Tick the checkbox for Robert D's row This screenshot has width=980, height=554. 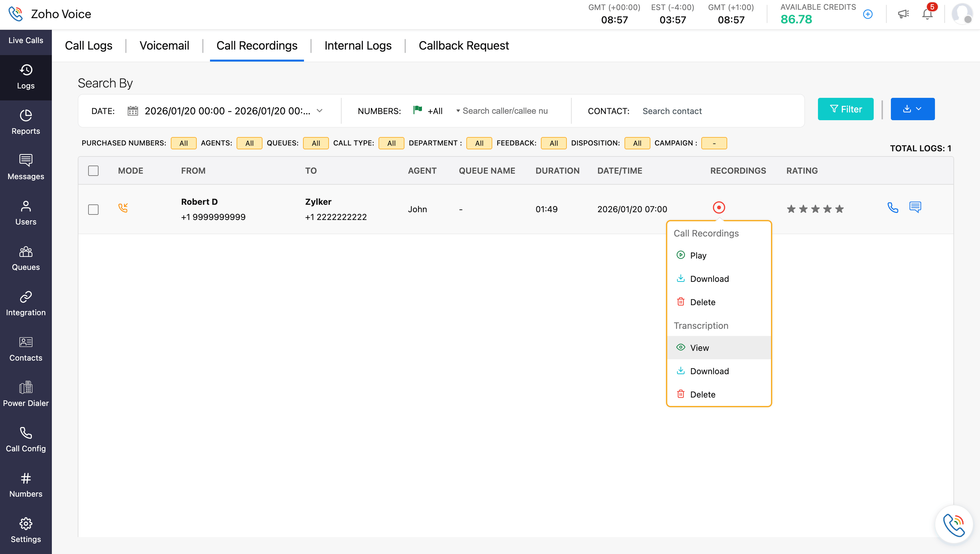pos(93,209)
